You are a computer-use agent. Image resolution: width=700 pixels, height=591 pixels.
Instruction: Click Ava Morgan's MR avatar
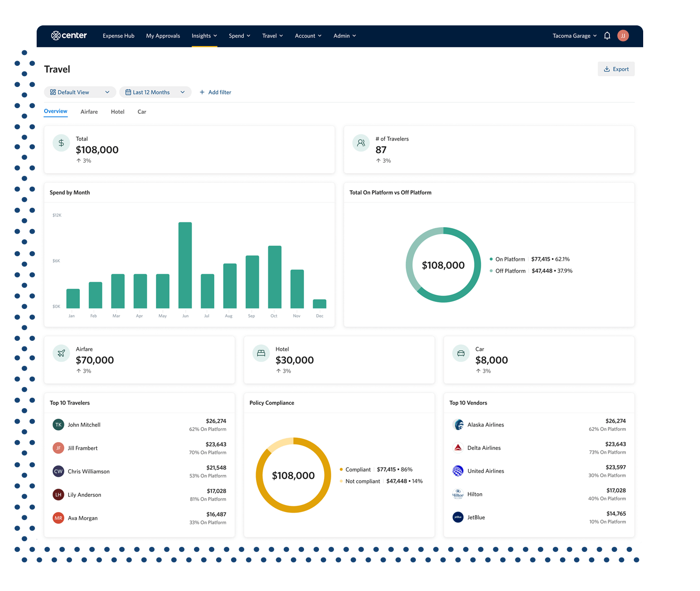[x=58, y=518]
